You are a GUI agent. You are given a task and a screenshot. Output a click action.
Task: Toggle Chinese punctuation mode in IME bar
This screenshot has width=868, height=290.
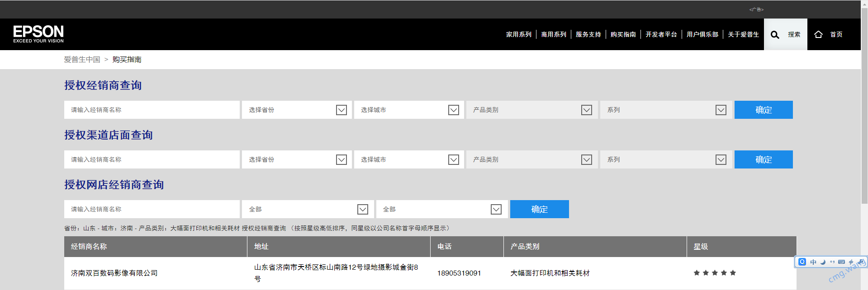click(x=832, y=262)
